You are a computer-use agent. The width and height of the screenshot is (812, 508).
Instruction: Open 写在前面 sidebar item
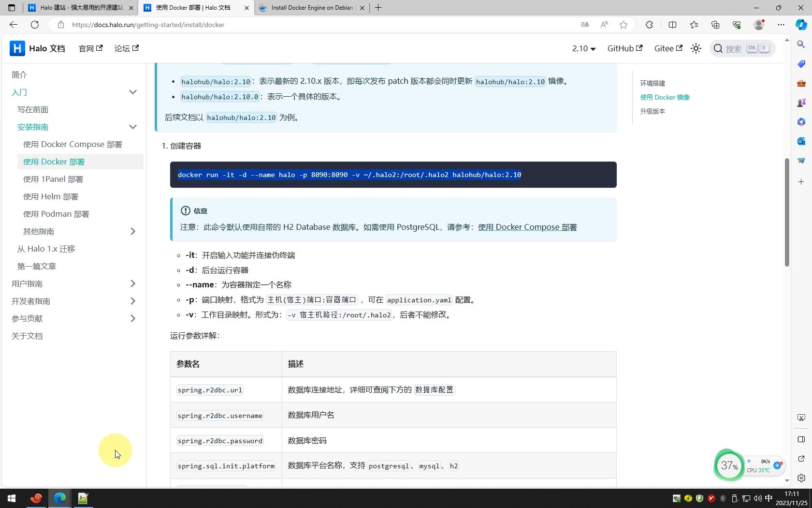click(33, 109)
